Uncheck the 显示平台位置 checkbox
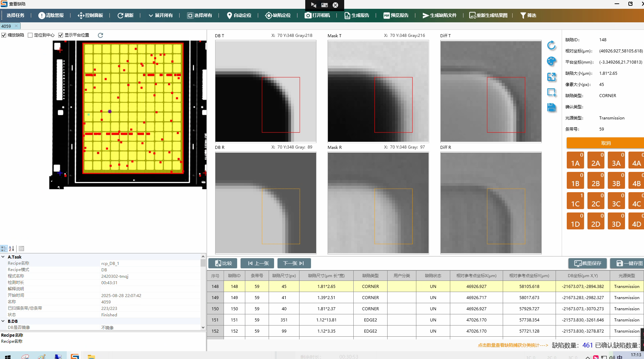 (x=61, y=35)
